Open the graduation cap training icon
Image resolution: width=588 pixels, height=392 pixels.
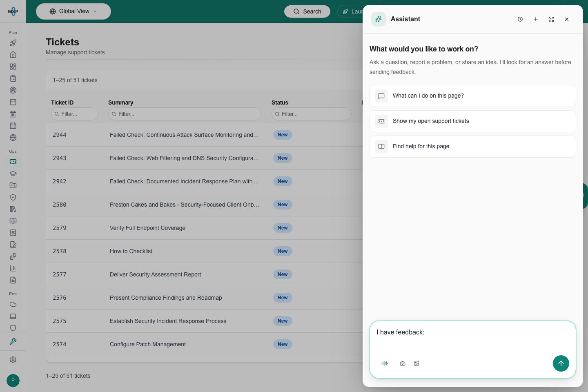pos(13,174)
